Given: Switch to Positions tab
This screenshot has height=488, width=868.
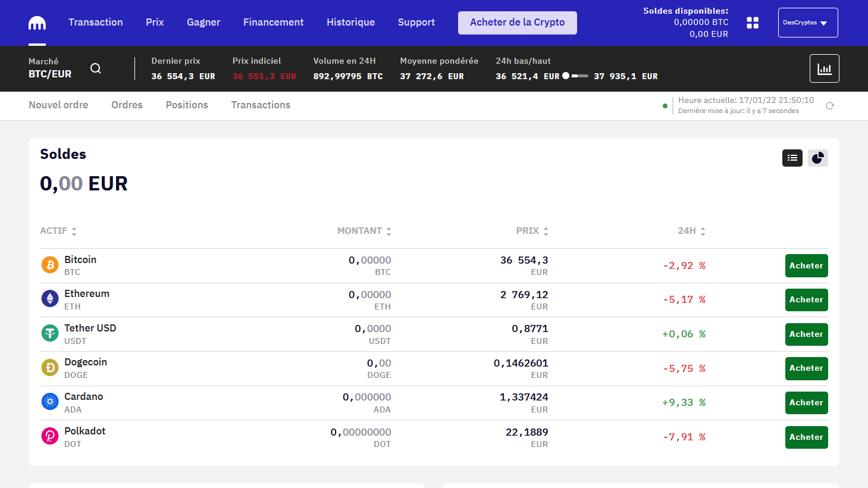Looking at the screenshot, I should 187,105.
